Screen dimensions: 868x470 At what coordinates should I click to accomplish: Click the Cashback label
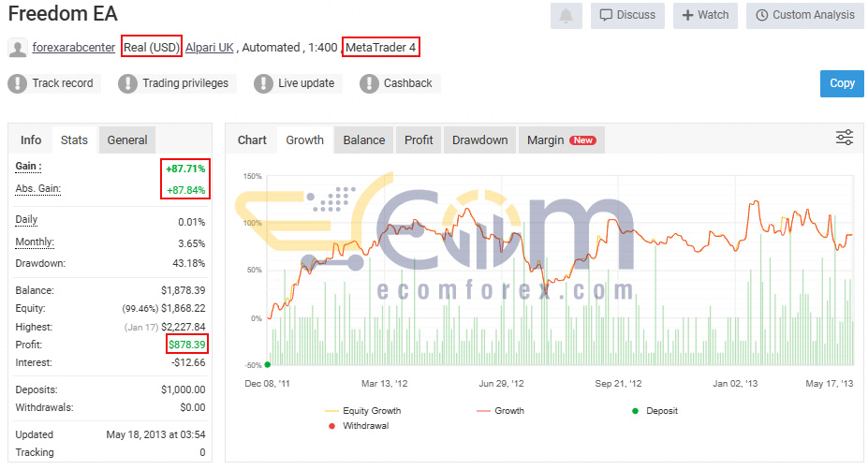click(x=408, y=83)
